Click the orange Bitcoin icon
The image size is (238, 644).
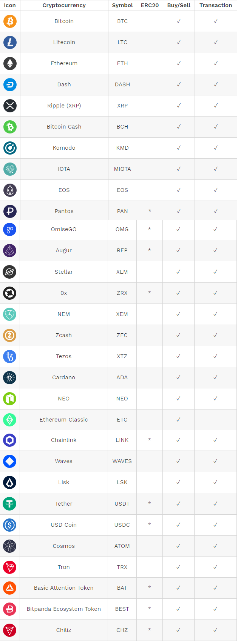(x=10, y=21)
